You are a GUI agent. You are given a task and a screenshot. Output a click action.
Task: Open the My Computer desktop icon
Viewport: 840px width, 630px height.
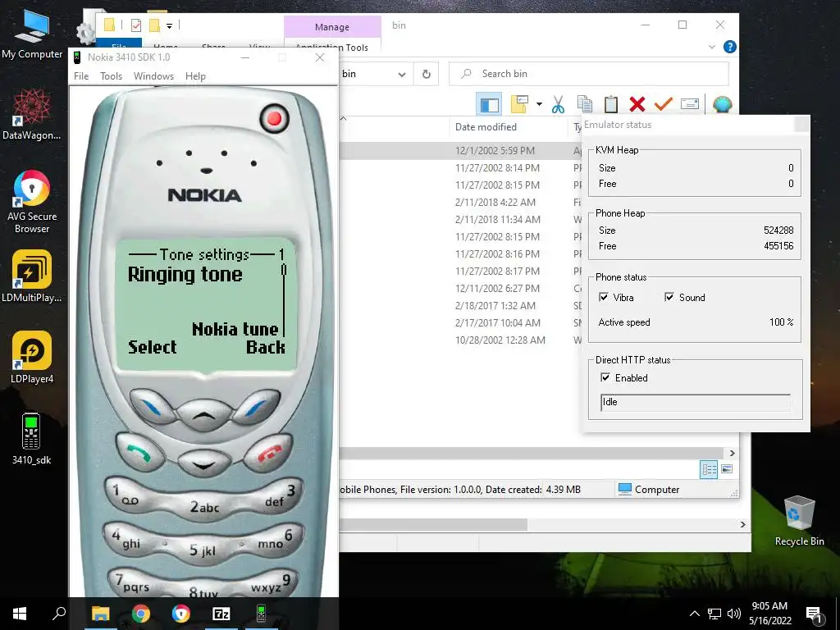pyautogui.click(x=32, y=35)
